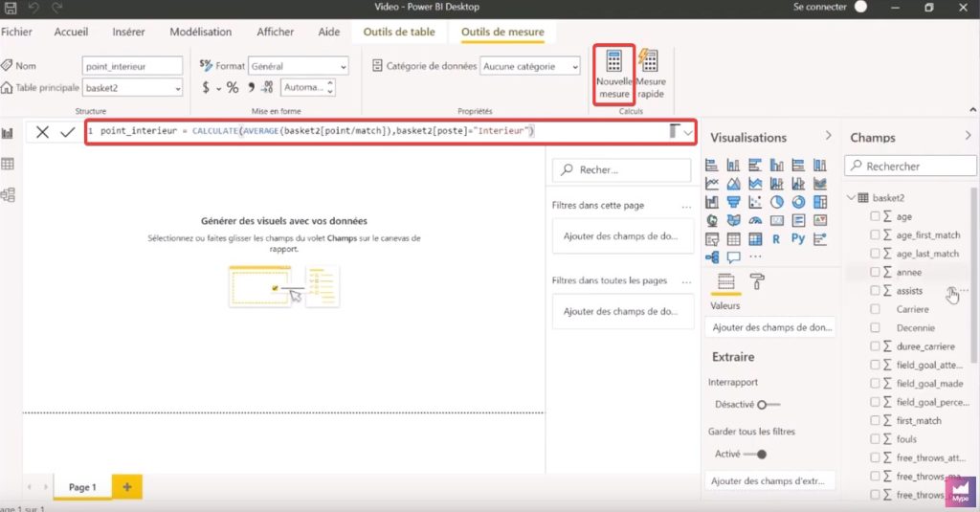Image resolution: width=980 pixels, height=512 pixels.
Task: Check the annee field box
Action: (875, 272)
